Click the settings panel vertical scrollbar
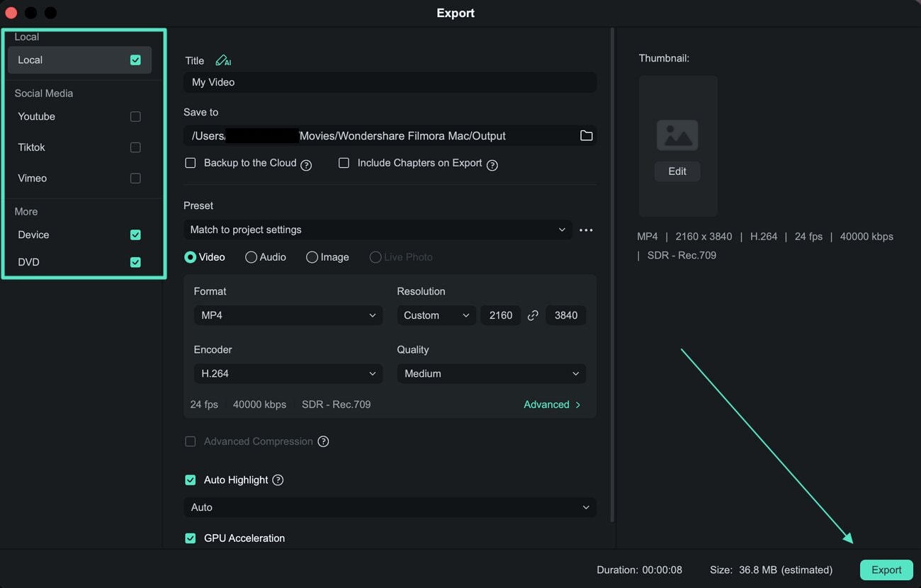 click(x=612, y=275)
